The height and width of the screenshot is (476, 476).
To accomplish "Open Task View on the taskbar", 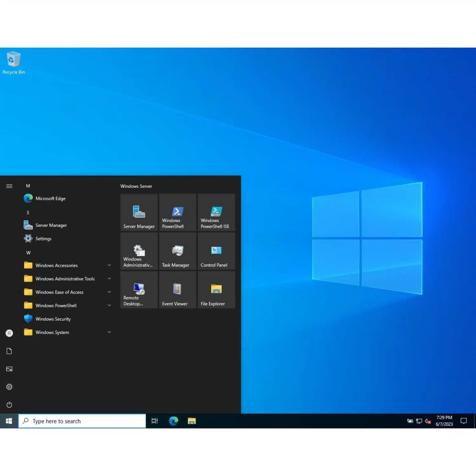I will coord(155,421).
